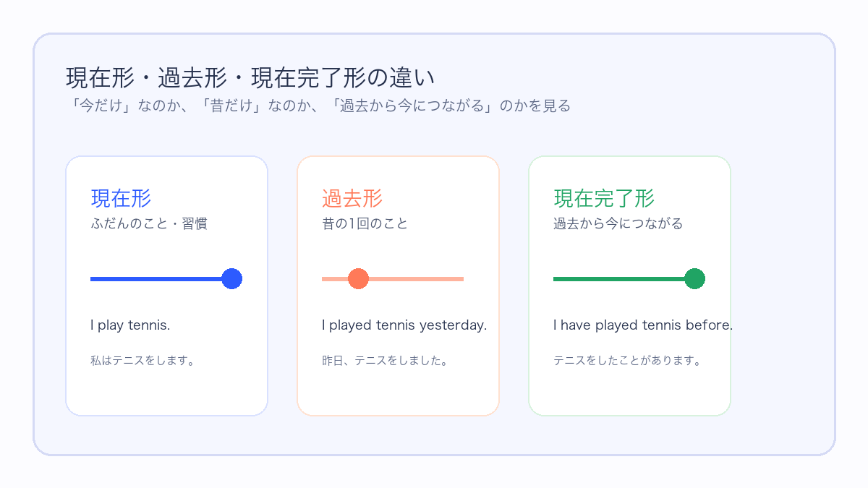Click the translation 昨日、テニスをしました。

[x=385, y=360]
